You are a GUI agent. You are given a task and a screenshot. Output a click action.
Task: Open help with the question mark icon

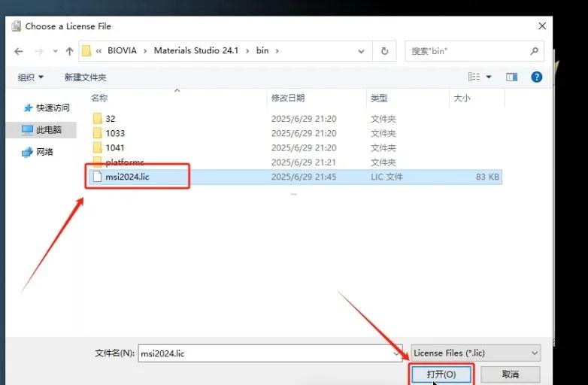(x=537, y=77)
